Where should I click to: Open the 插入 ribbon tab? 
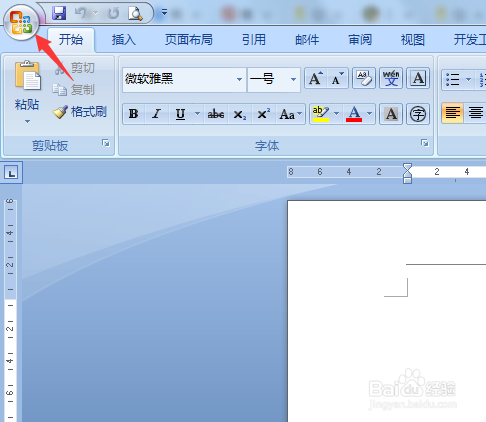124,40
